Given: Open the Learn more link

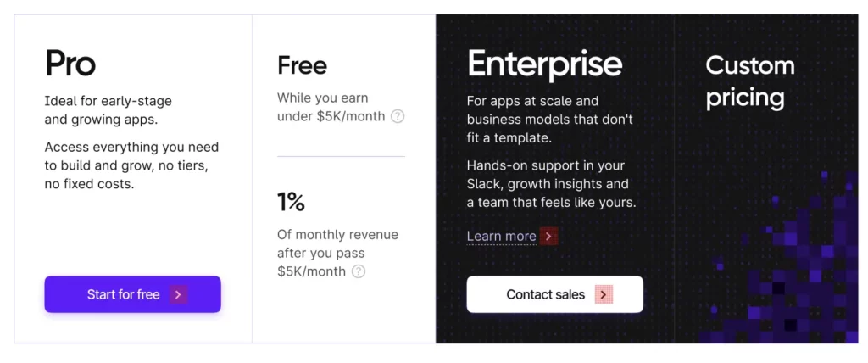Looking at the screenshot, I should (x=502, y=236).
